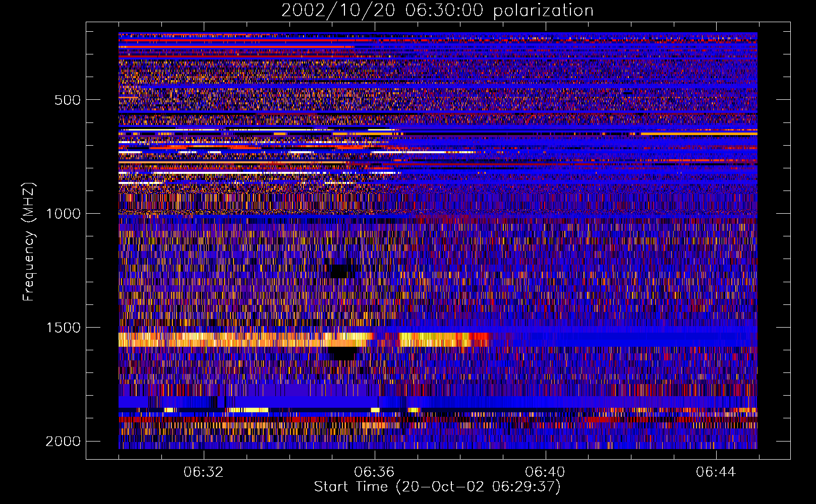
Task: Click the 'Frequency (MHZ)' axis label
Action: point(29,242)
